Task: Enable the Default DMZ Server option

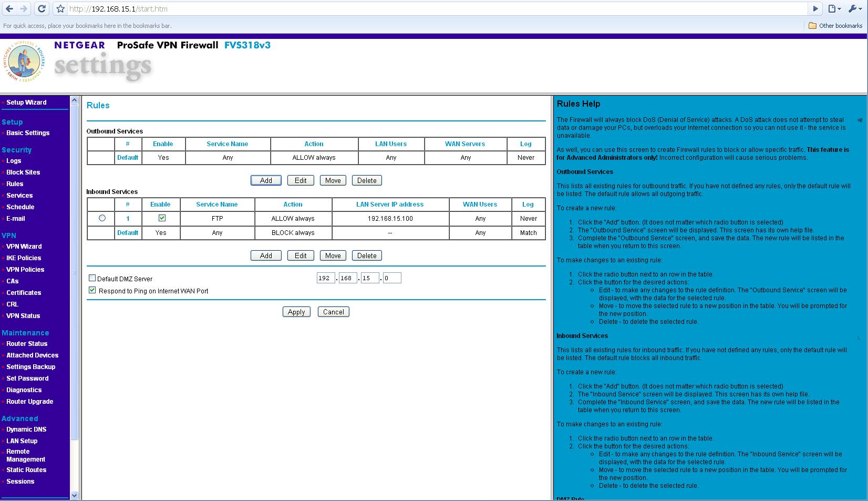Action: pyautogui.click(x=92, y=278)
